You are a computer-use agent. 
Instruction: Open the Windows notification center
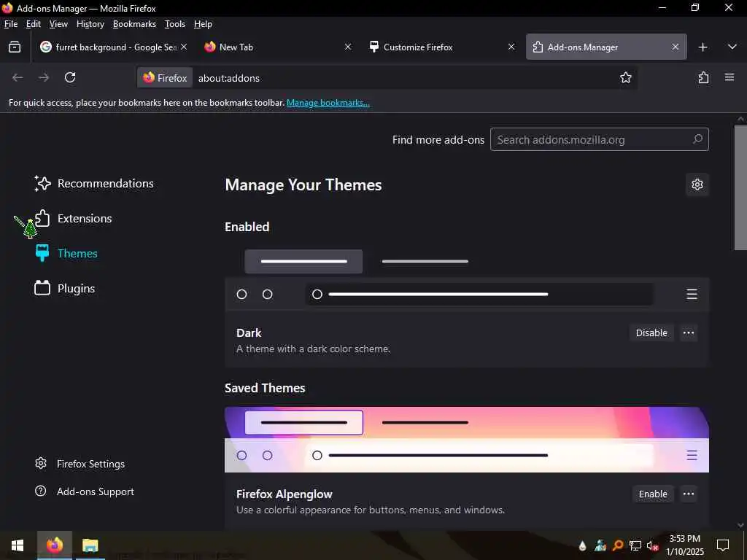[723, 545]
